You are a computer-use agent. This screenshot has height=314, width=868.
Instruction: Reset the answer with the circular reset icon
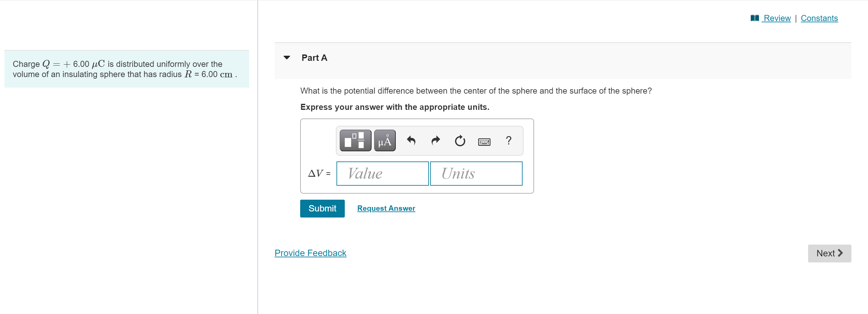point(459,140)
